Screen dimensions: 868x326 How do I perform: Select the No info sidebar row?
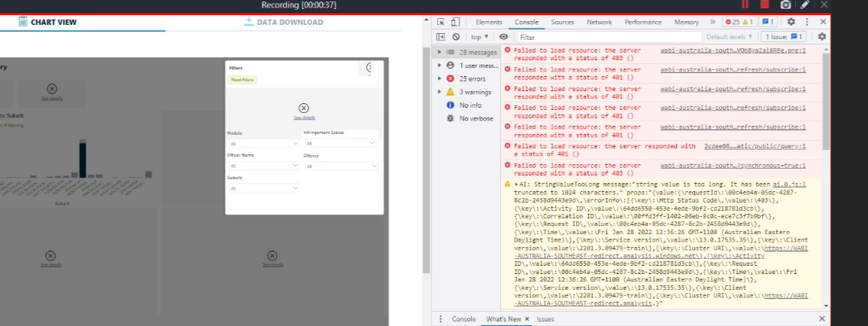(x=466, y=105)
